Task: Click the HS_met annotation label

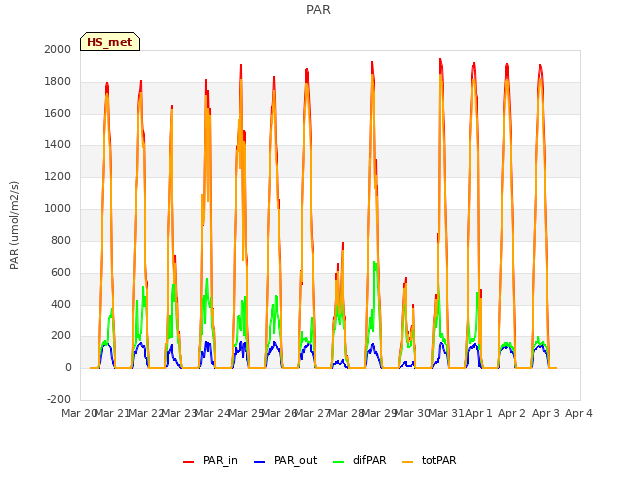Action: (x=110, y=42)
